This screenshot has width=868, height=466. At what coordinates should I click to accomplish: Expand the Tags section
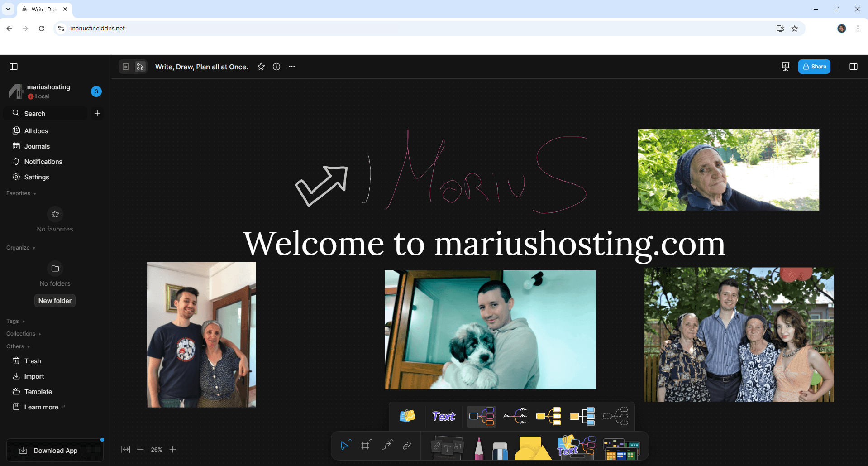(15, 321)
